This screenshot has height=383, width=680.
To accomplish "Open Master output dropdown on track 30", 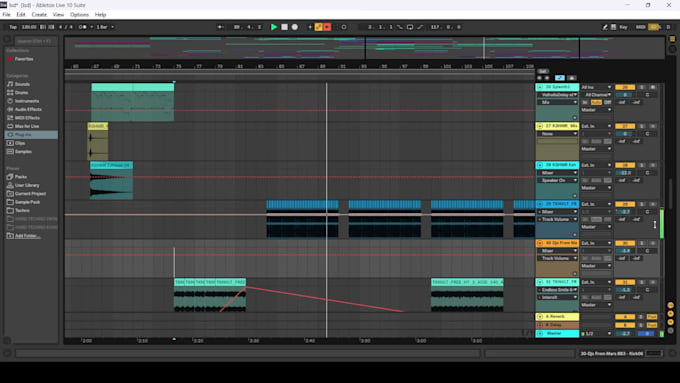I will coord(596,266).
